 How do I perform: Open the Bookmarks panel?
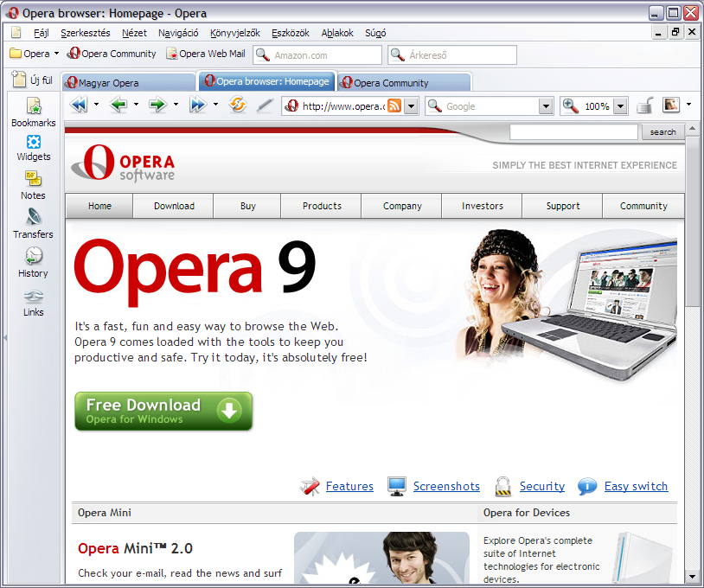34,112
